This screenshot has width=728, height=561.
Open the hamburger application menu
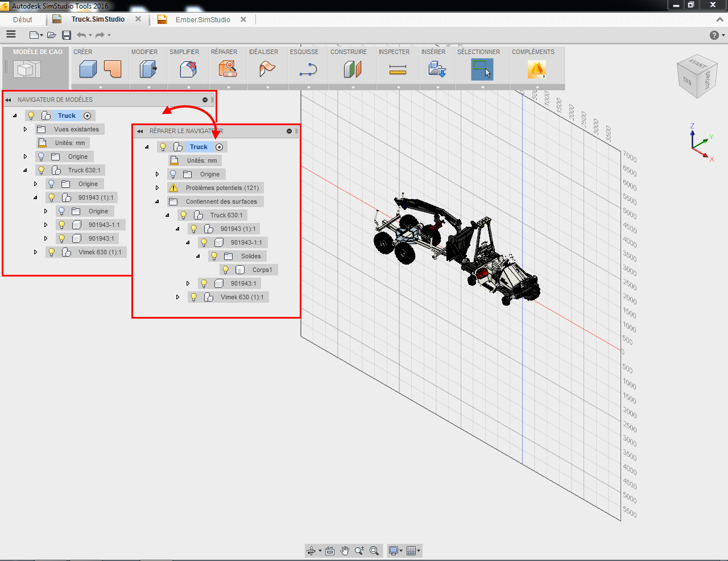(x=11, y=35)
